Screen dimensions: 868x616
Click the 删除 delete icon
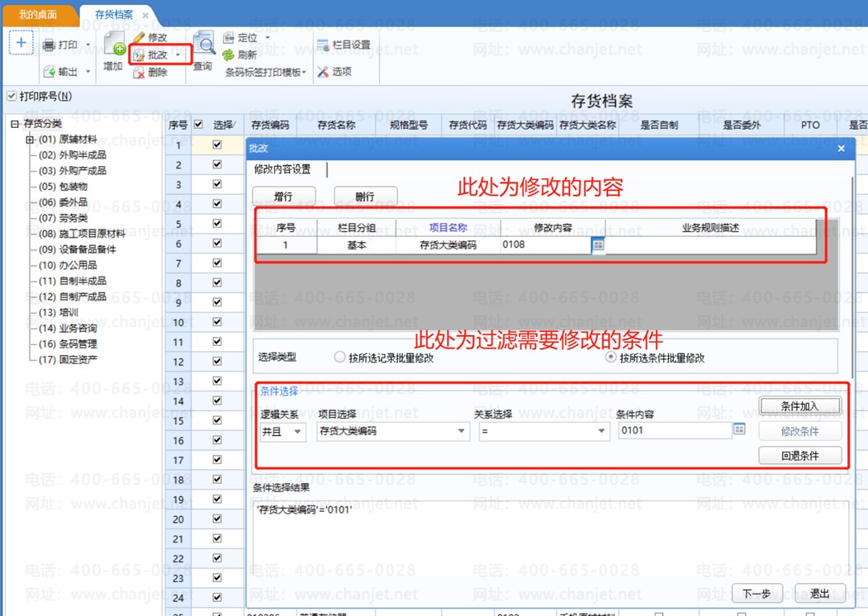click(x=139, y=72)
